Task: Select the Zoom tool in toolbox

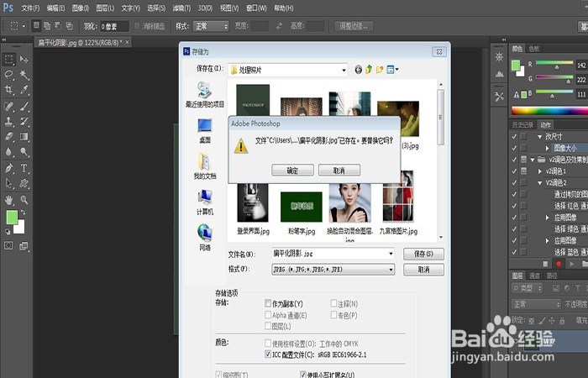Action: click(x=24, y=200)
